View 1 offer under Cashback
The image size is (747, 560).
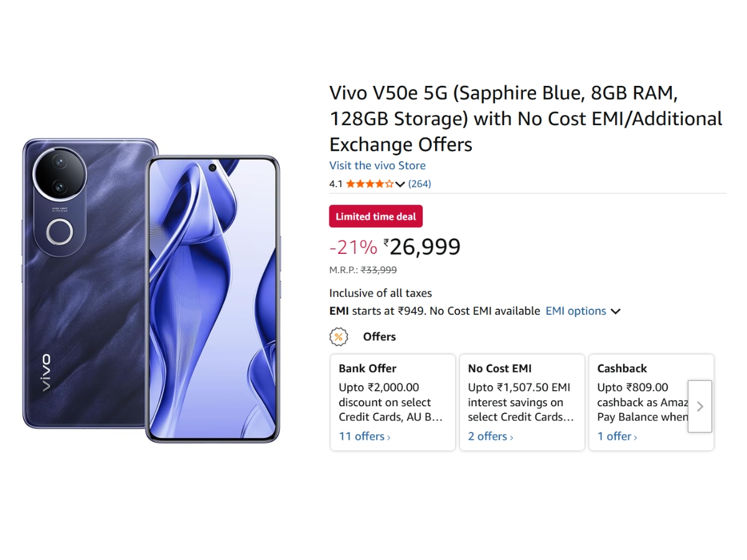coord(617,436)
